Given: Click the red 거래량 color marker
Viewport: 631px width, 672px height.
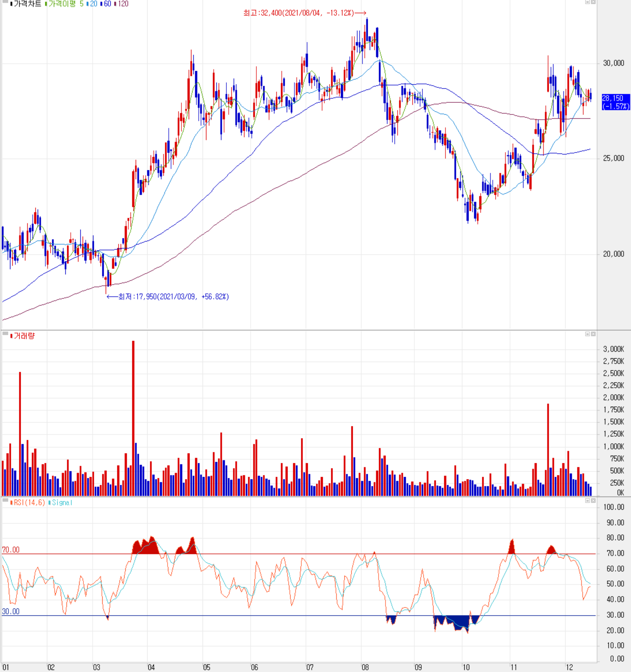Looking at the screenshot, I should pyautogui.click(x=11, y=336).
